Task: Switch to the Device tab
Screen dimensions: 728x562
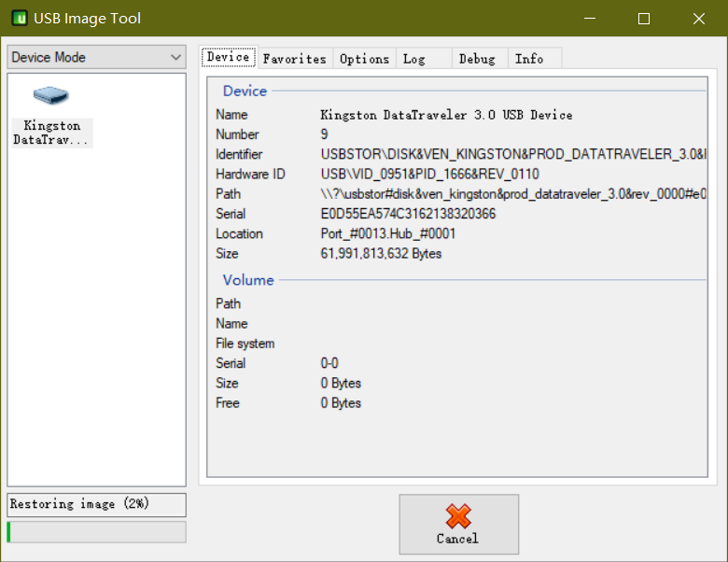Action: click(x=228, y=58)
